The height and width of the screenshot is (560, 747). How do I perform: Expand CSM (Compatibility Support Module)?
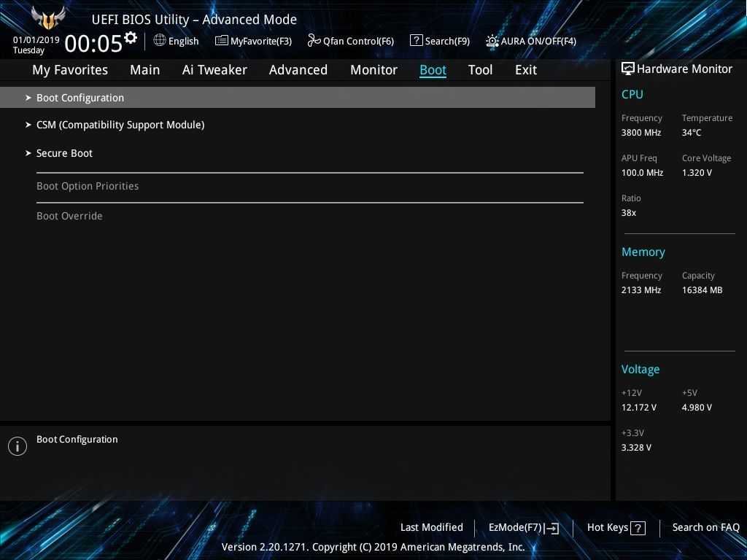point(120,125)
